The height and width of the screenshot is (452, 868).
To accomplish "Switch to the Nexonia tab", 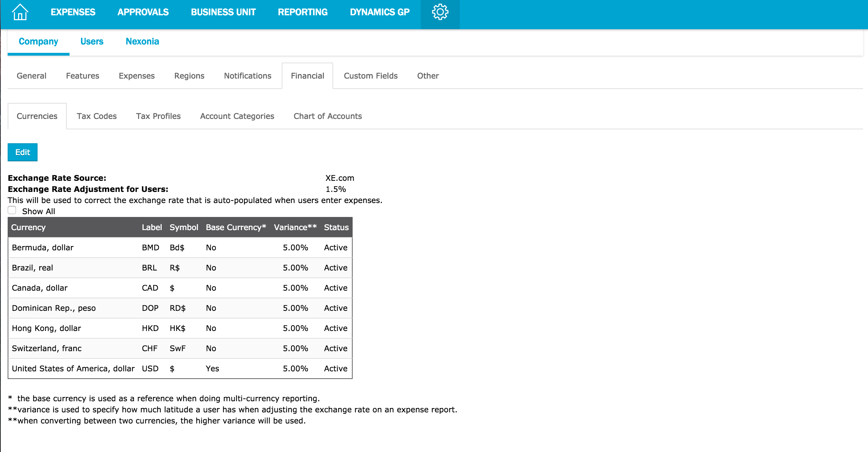I will coord(142,42).
